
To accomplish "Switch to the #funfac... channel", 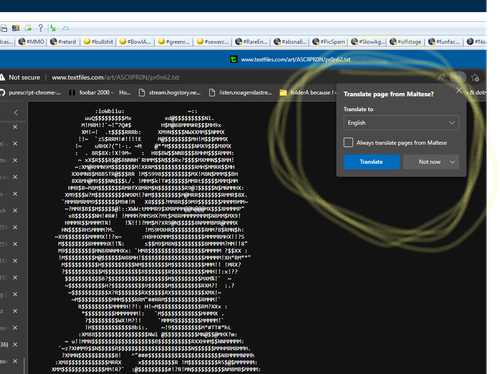I will [x=444, y=42].
